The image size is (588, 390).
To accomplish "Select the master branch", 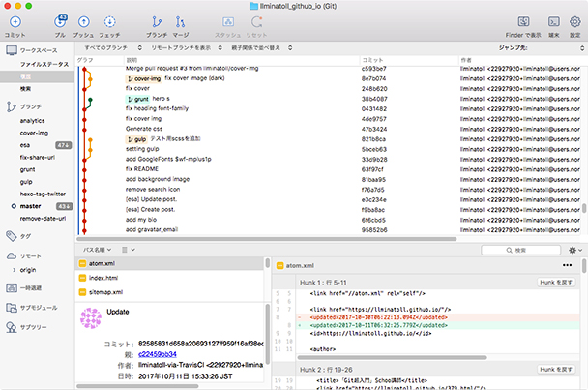I will point(30,206).
